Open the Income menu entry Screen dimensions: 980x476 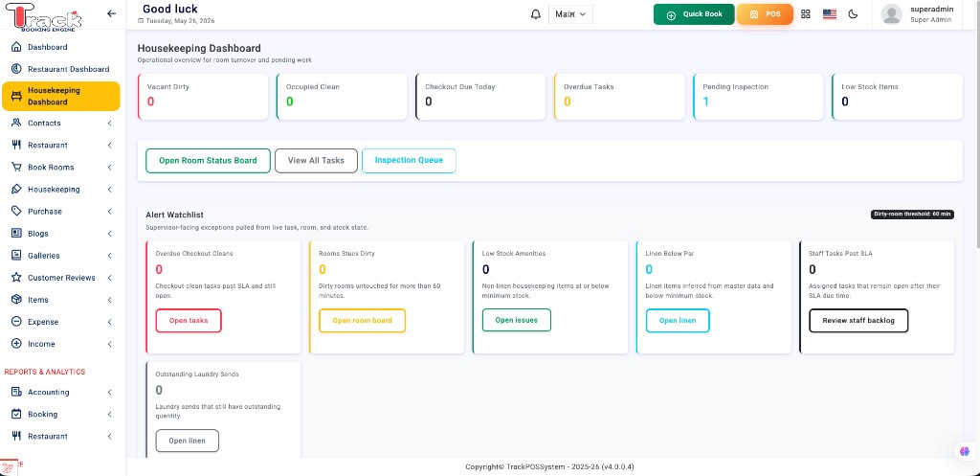(x=60, y=344)
